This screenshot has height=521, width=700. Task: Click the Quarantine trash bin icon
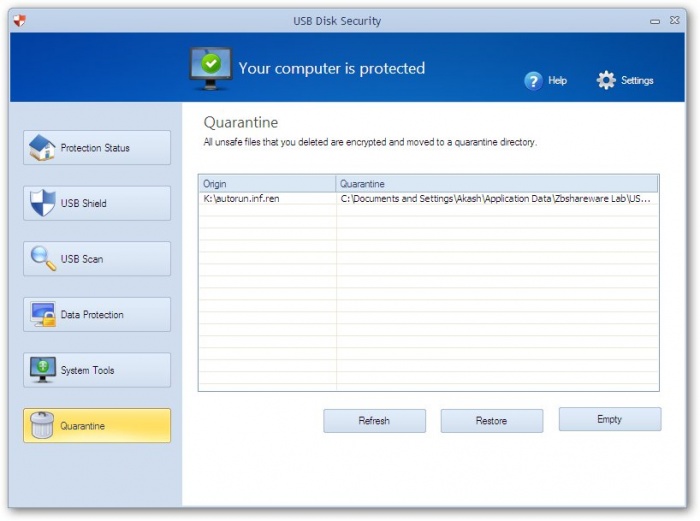(x=42, y=426)
